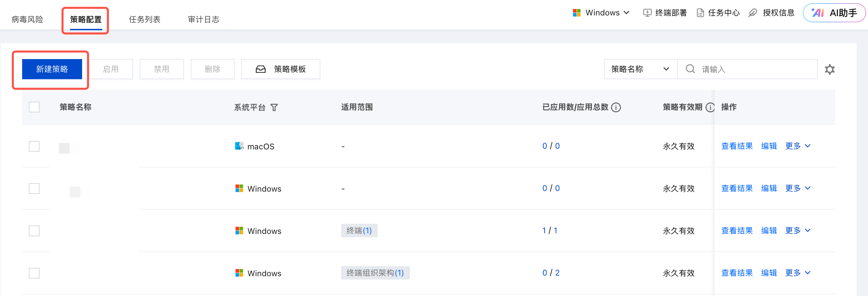Open terminal deployment monitor icon
Image resolution: width=868 pixels, height=296 pixels.
point(647,13)
